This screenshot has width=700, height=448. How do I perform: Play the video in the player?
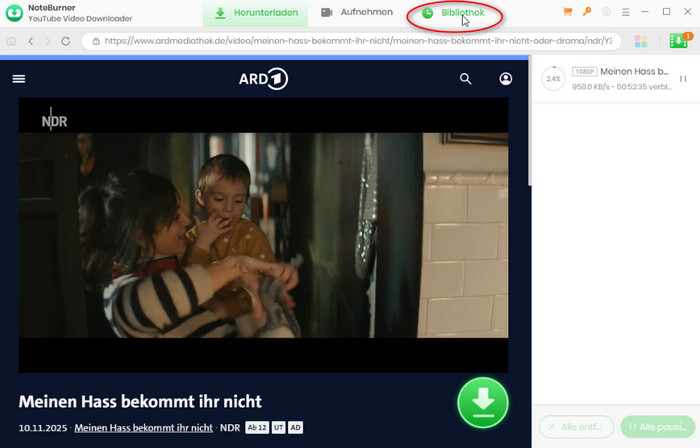pos(263,235)
